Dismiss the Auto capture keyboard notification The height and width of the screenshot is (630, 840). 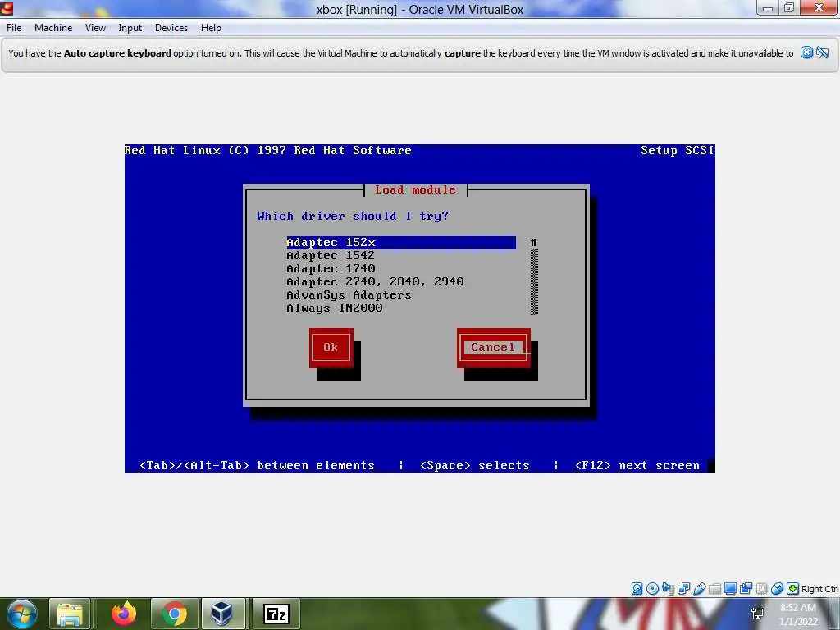click(x=806, y=52)
